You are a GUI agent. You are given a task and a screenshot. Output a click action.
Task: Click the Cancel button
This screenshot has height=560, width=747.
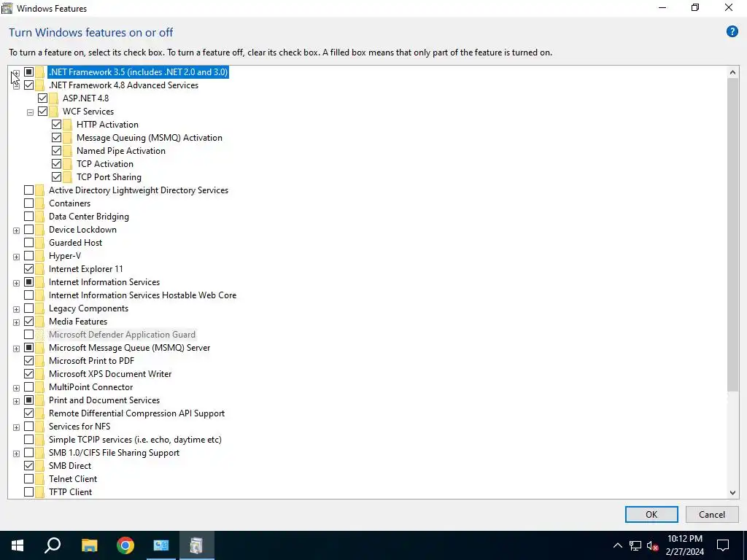pyautogui.click(x=712, y=514)
